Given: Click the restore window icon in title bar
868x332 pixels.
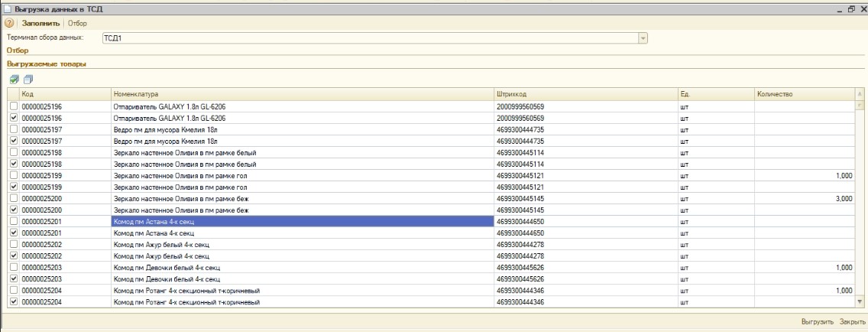Looking at the screenshot, I should point(851,8).
